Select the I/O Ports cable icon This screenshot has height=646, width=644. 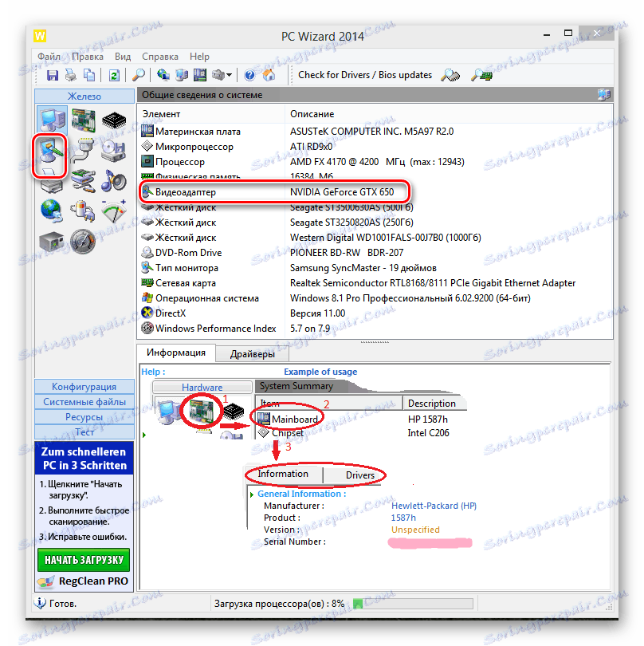(82, 151)
